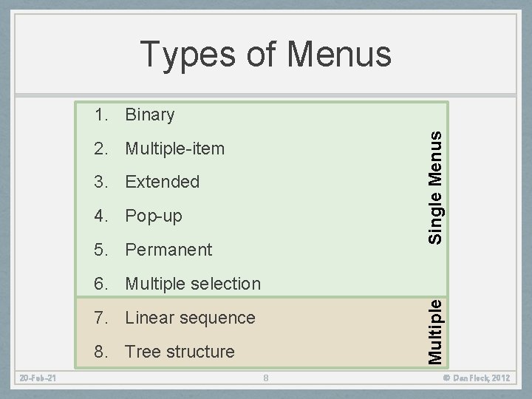Click the slide number 8 footer

(x=267, y=379)
